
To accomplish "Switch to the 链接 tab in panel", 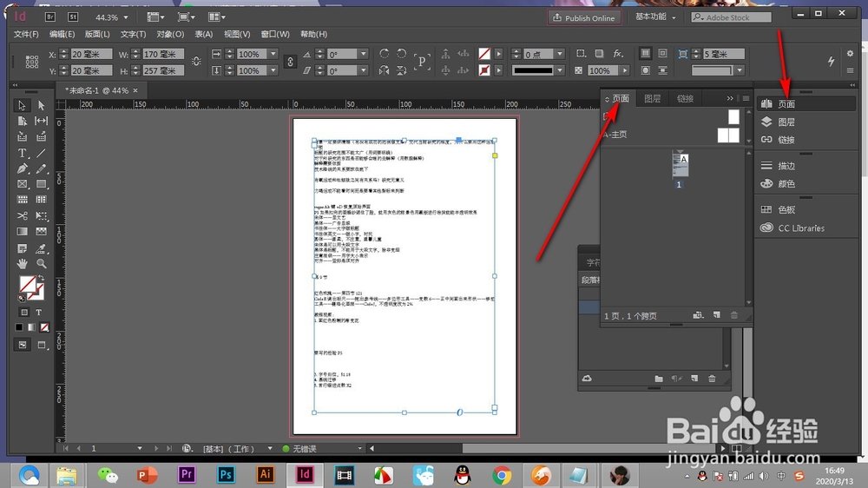I will pos(685,99).
